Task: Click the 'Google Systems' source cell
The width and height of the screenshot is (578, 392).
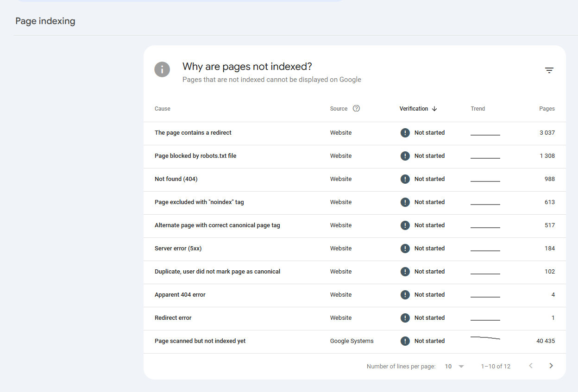Action: pos(352,341)
